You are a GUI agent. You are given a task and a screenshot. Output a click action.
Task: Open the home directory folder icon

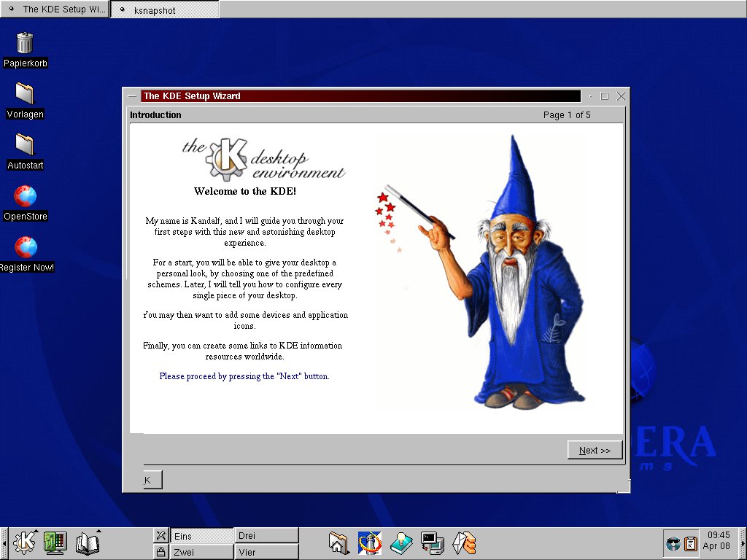point(338,543)
